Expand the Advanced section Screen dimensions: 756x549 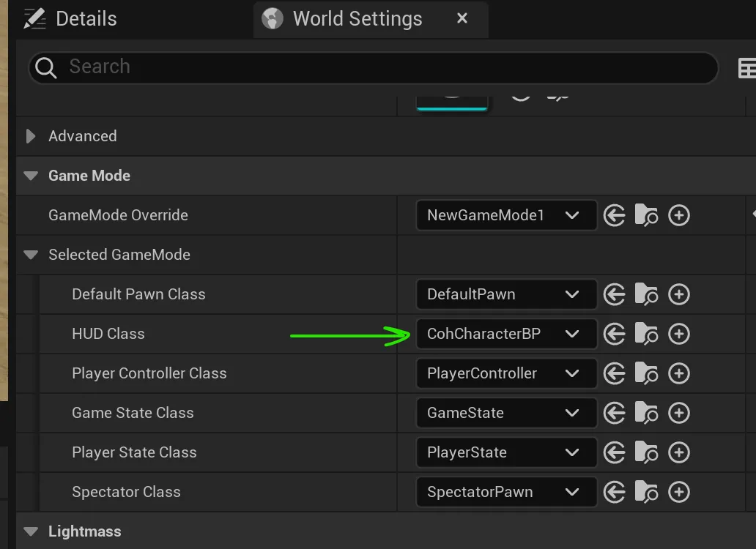pyautogui.click(x=31, y=136)
